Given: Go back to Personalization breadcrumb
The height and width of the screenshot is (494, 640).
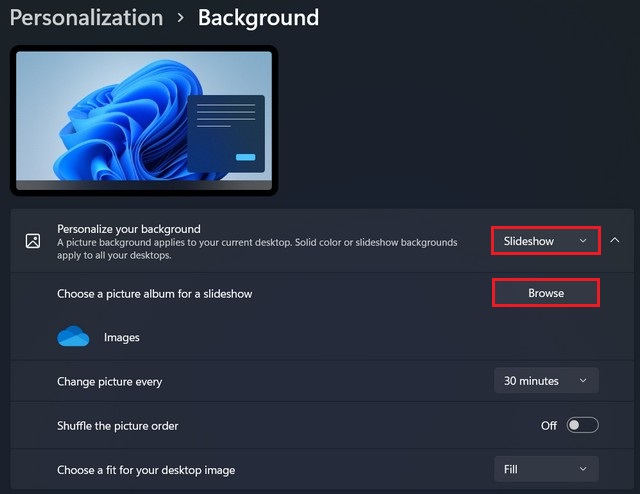Looking at the screenshot, I should click(87, 18).
